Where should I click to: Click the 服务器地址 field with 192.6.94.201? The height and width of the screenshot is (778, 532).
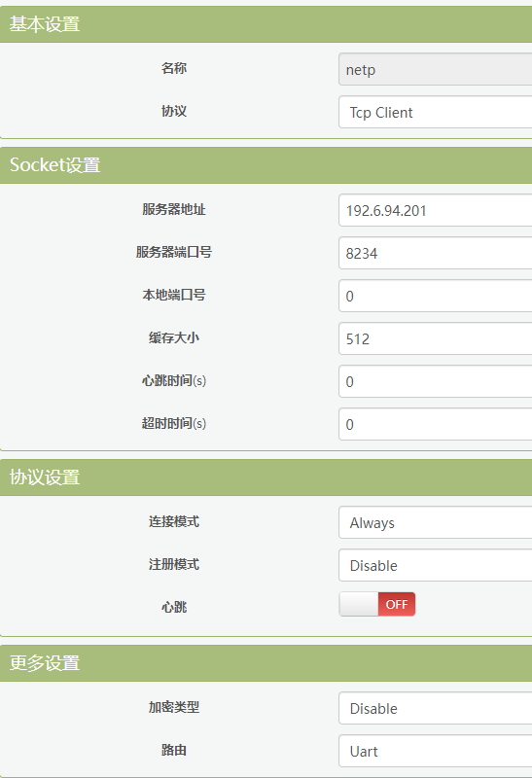pyautogui.click(x=435, y=210)
